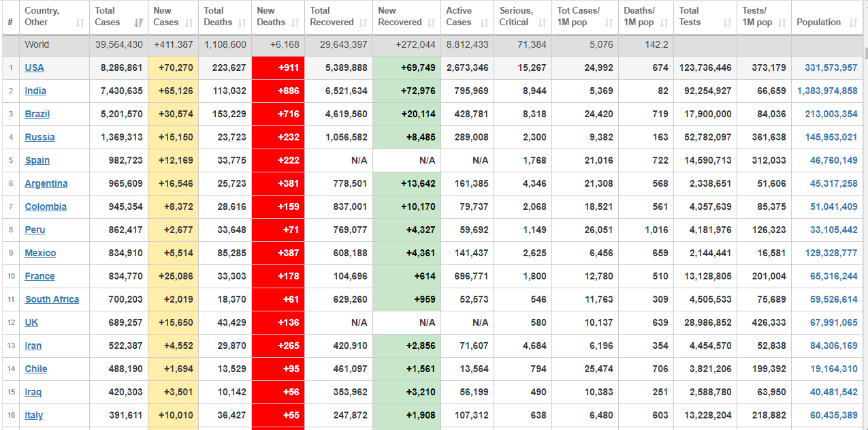Select UK total tests 28,986,852
The width and height of the screenshot is (868, 430).
coord(705,322)
